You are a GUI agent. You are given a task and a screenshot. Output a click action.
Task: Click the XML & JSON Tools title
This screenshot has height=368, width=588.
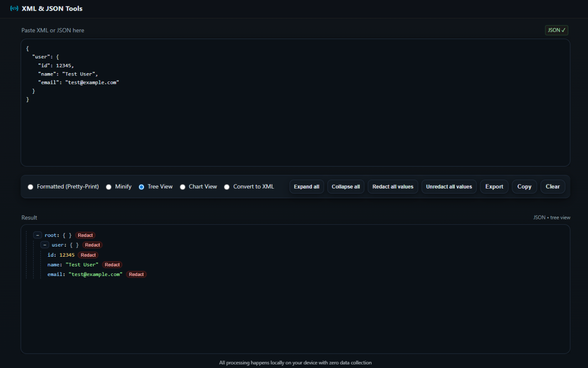coord(52,8)
